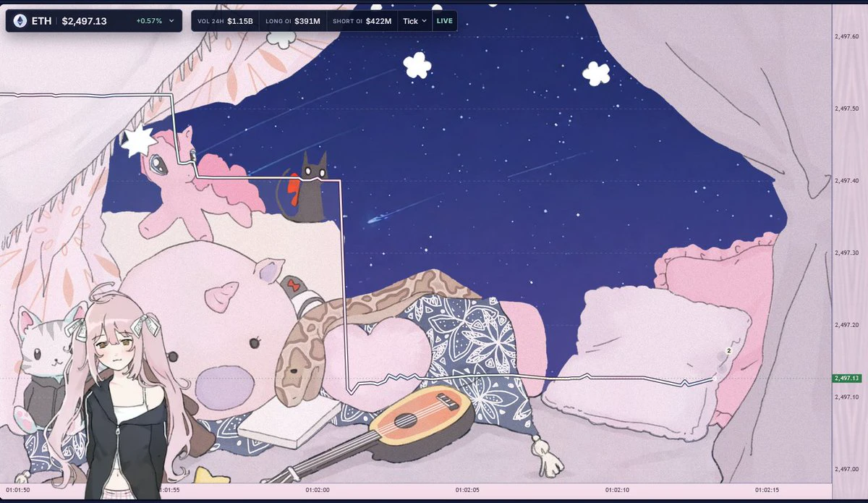Click the 2,497.40 price axis label
The image size is (868, 503).
pos(846,181)
